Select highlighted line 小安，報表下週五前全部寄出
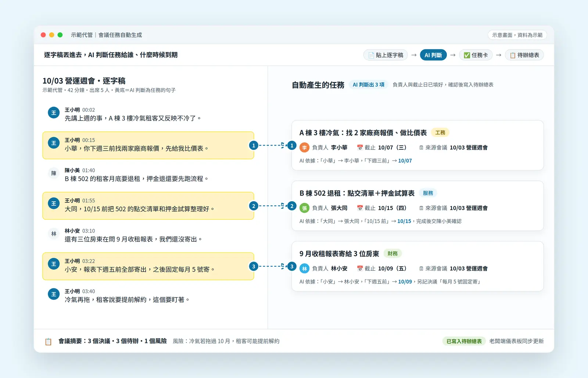Viewport: 588px width, 378px height. 148,266
